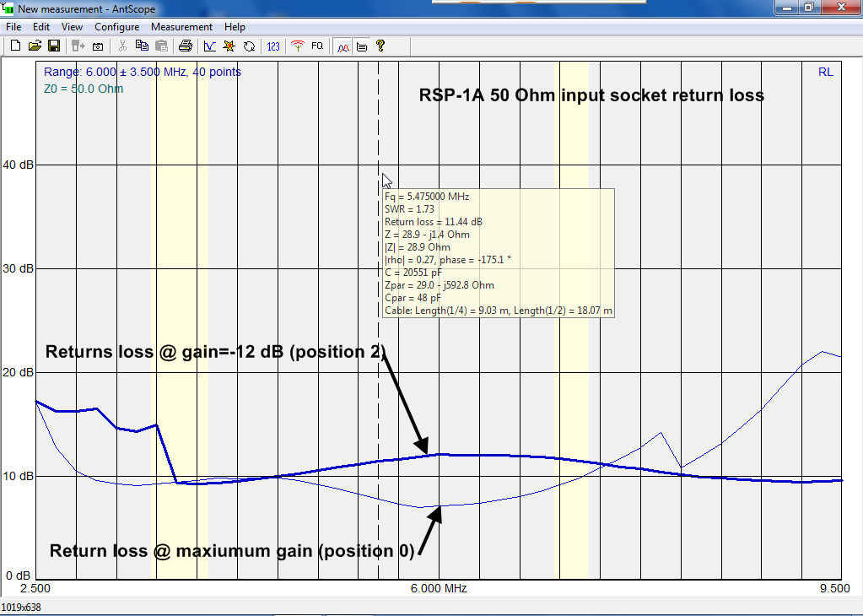
Task: Click the FQ frequency toolbar button
Action: pos(317,46)
